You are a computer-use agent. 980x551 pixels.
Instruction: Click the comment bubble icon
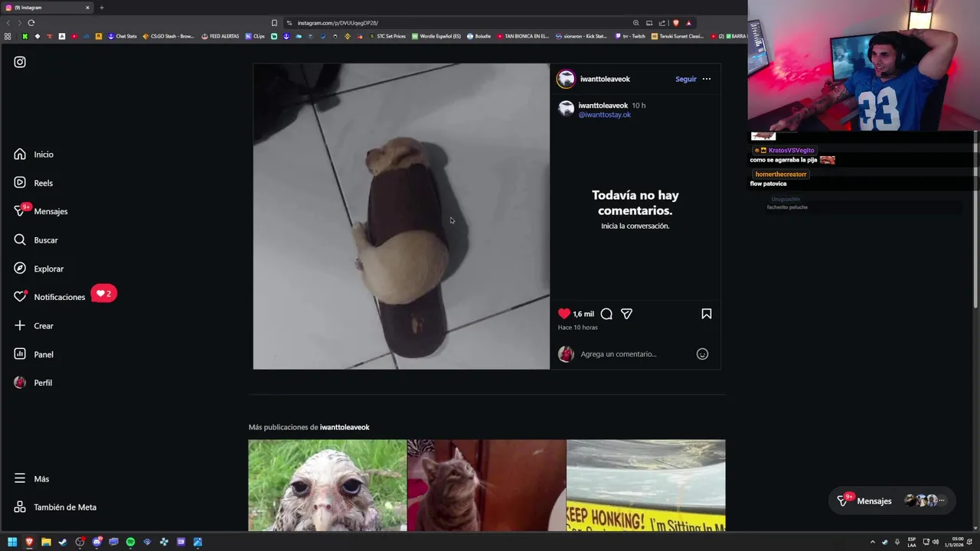pyautogui.click(x=606, y=314)
